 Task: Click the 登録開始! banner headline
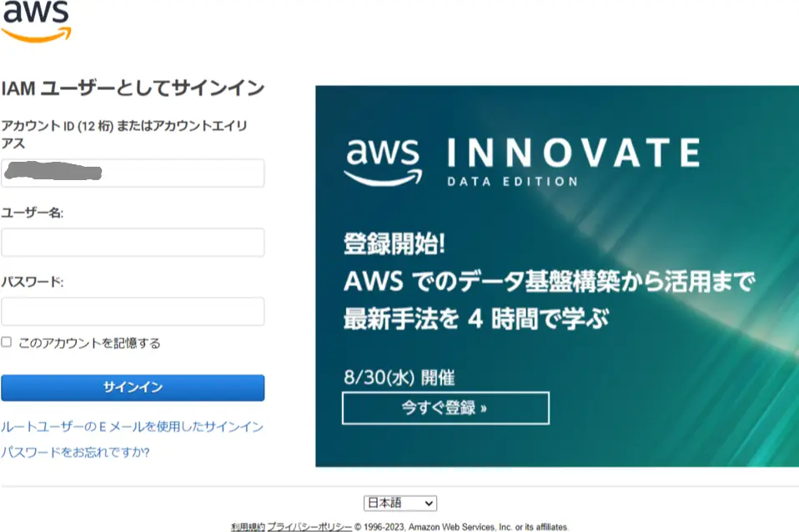[x=394, y=243]
